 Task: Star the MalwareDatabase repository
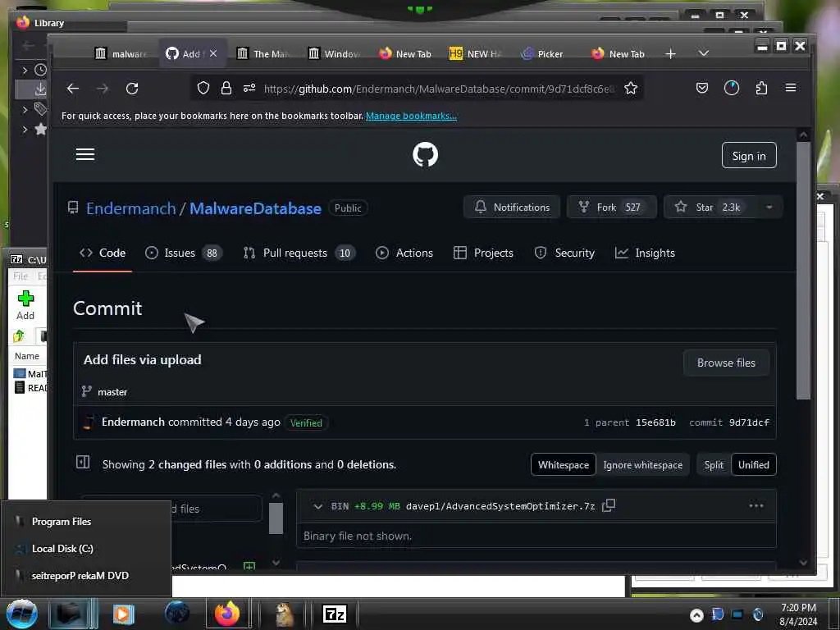click(710, 208)
